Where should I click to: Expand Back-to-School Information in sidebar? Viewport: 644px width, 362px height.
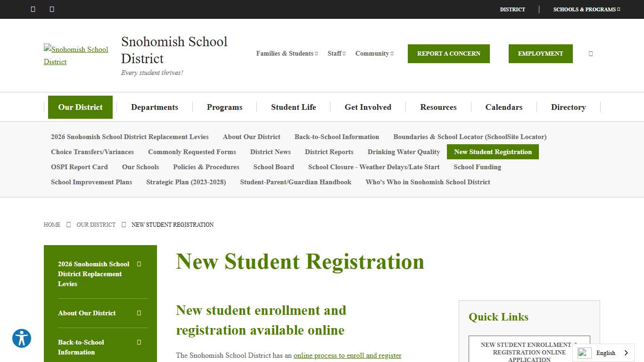coord(139,342)
